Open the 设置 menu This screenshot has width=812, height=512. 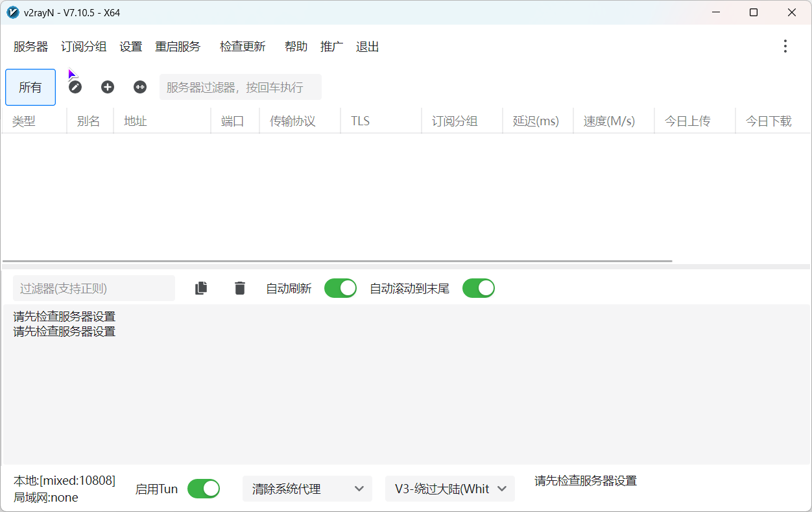point(130,46)
